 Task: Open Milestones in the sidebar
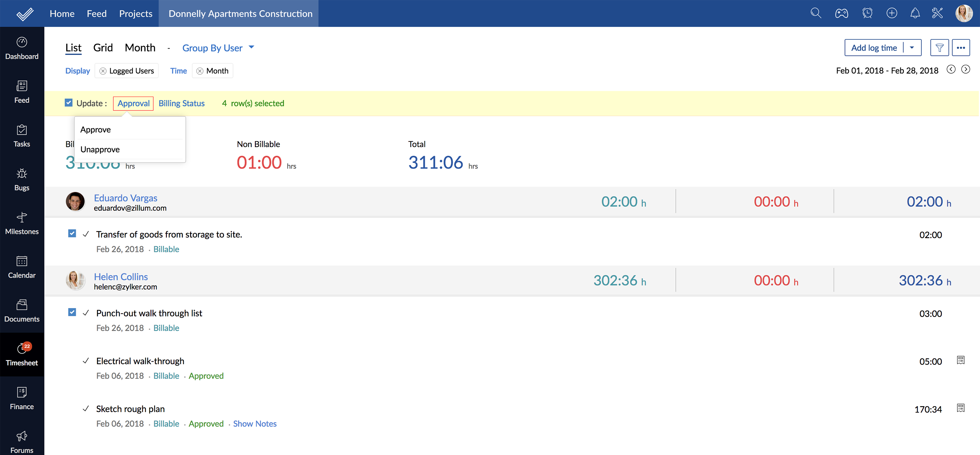click(x=22, y=223)
